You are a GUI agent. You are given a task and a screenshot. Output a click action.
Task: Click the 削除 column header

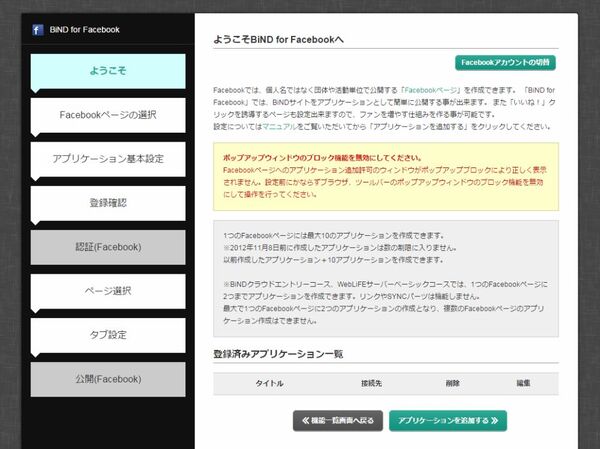click(x=453, y=384)
